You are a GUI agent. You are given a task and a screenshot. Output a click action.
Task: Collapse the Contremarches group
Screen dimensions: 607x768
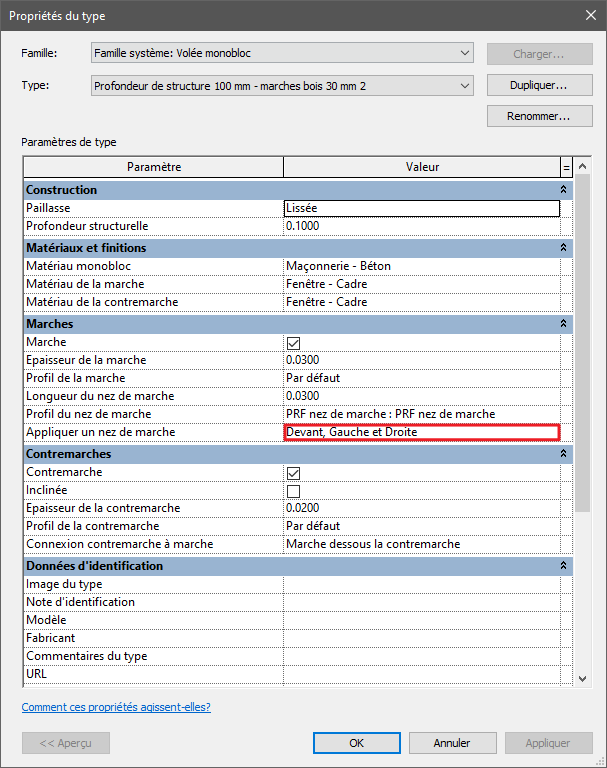[563, 454]
